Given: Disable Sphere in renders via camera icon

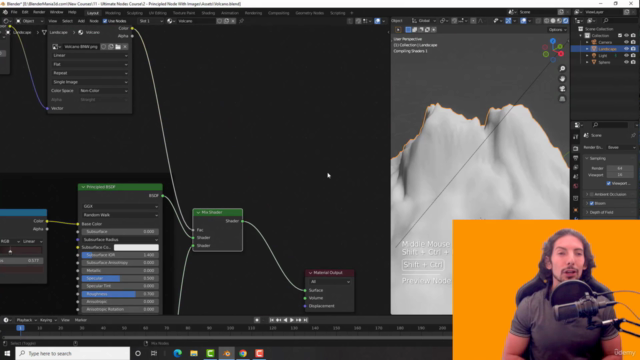Looking at the screenshot, I should (633, 62).
